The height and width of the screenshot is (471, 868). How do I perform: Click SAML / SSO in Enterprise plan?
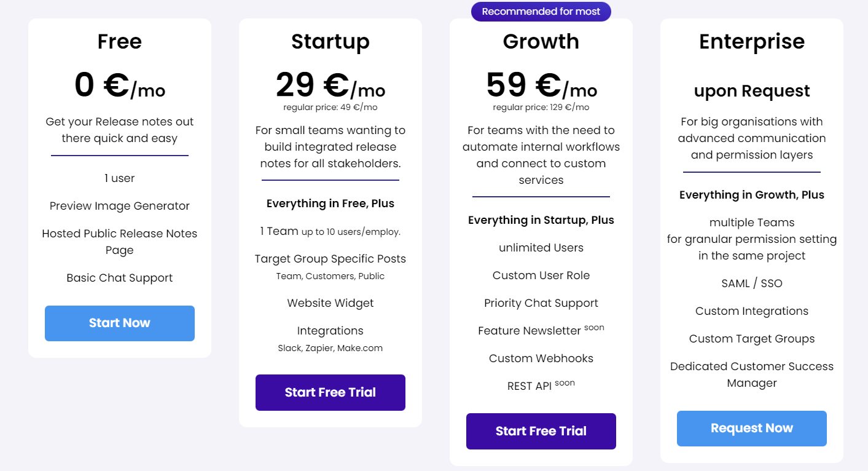pyautogui.click(x=752, y=283)
